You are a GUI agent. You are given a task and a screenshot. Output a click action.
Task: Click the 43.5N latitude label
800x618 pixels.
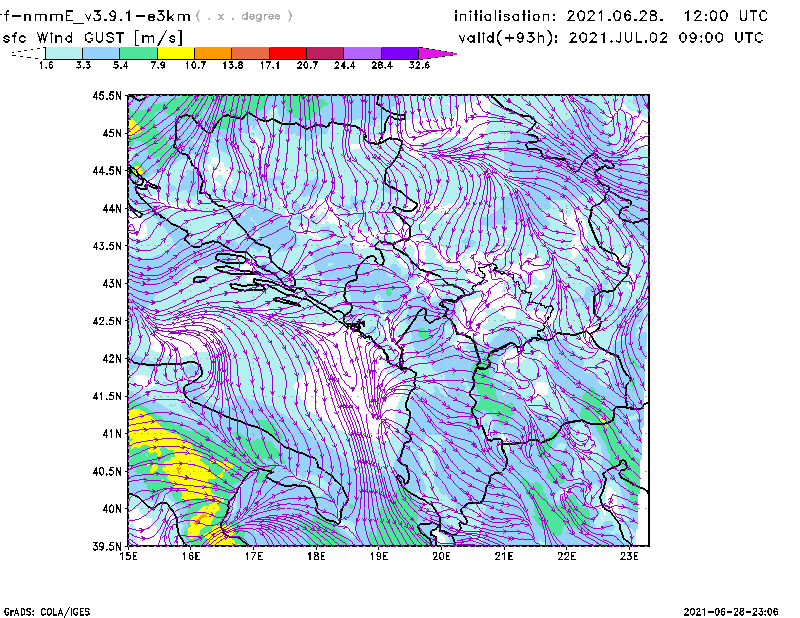107,246
